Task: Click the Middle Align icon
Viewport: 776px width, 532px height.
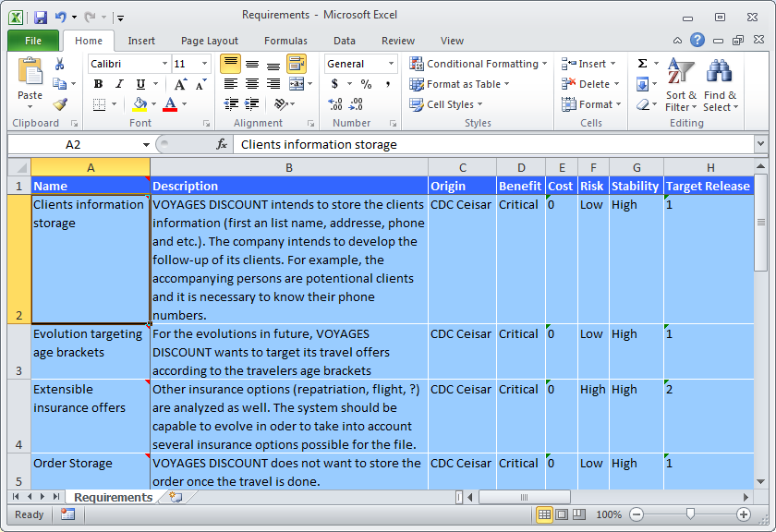Action: [252, 64]
